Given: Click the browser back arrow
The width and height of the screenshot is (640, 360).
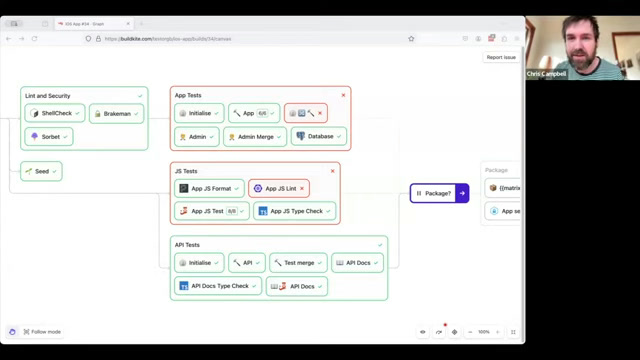Looking at the screenshot, I should pyautogui.click(x=9, y=39).
